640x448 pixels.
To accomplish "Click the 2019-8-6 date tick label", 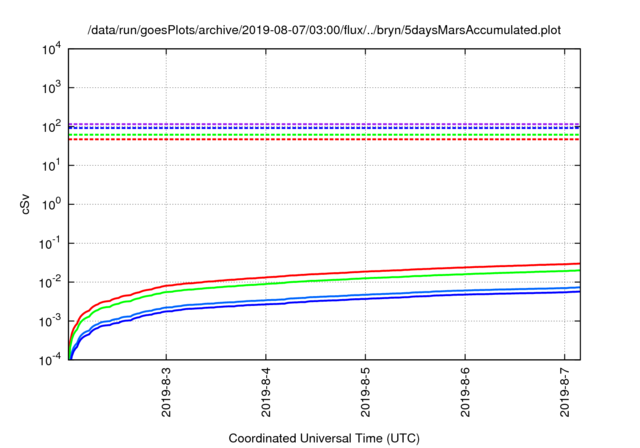I will tap(465, 392).
